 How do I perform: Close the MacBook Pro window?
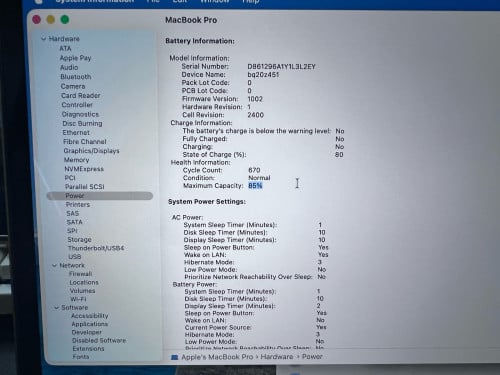coord(36,20)
